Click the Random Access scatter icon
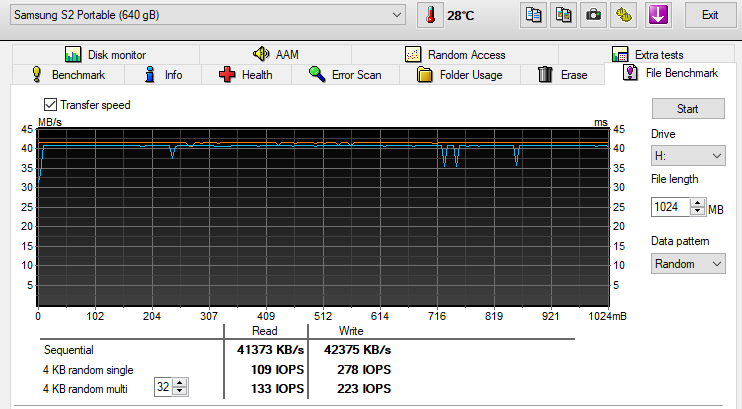 click(x=413, y=54)
